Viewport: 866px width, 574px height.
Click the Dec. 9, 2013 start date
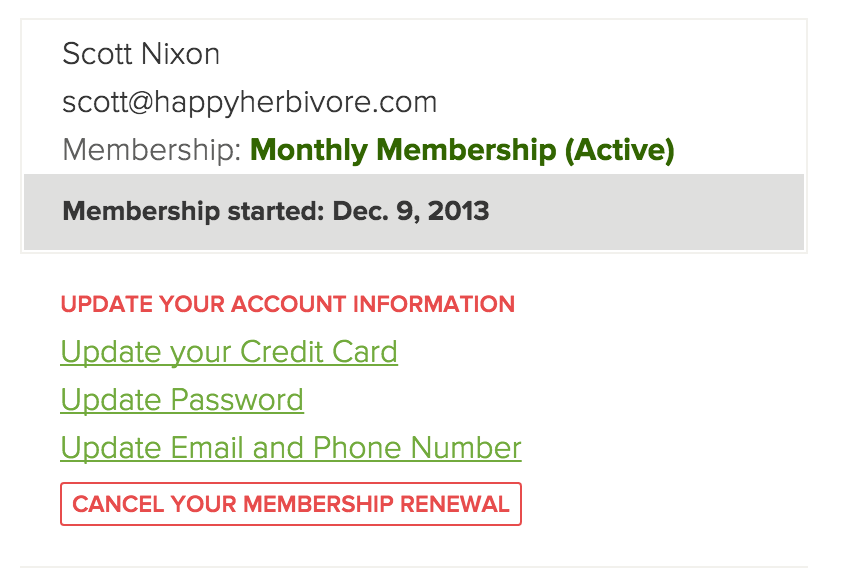pyautogui.click(x=411, y=212)
